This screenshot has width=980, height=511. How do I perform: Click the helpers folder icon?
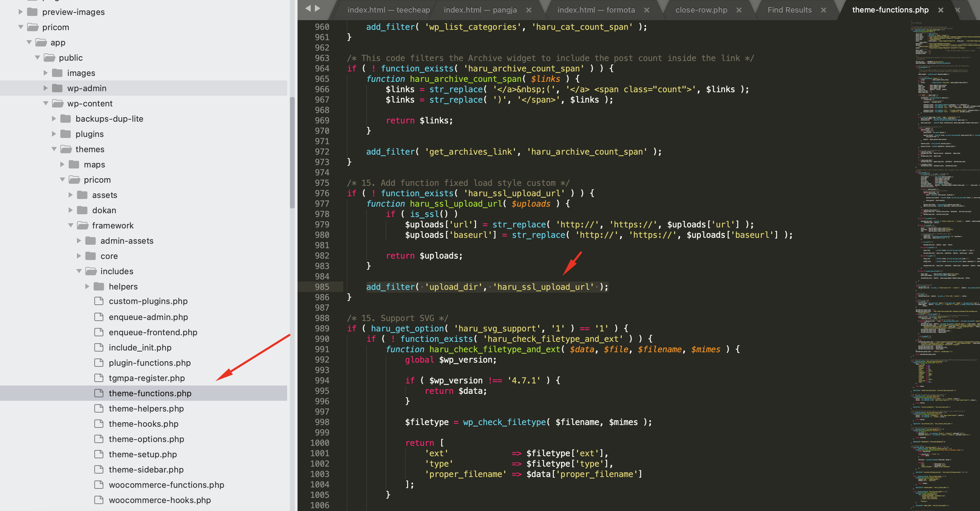(99, 286)
